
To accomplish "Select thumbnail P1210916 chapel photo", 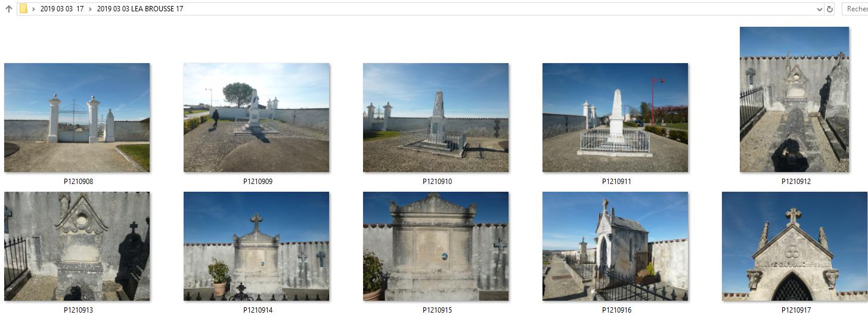I will click(615, 246).
